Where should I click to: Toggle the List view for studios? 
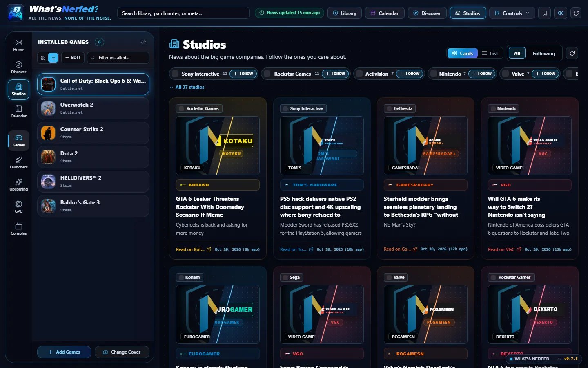(490, 53)
